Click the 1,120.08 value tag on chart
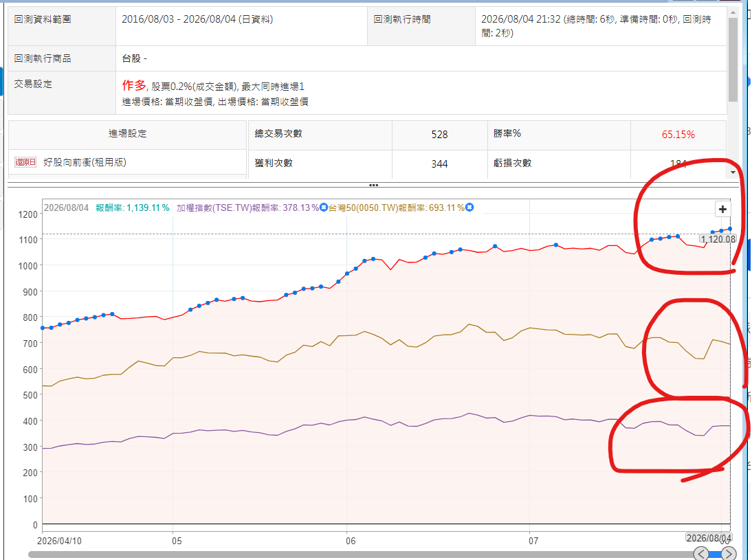 point(718,239)
